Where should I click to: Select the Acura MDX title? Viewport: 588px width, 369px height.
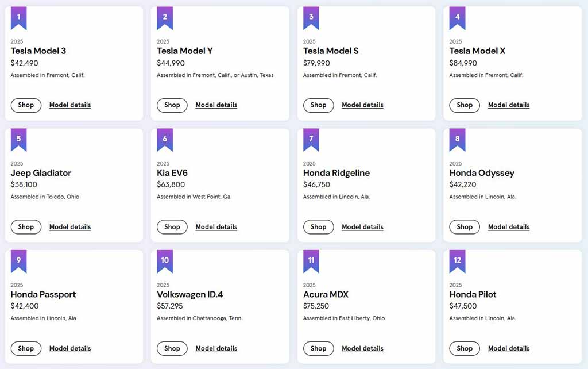coord(326,294)
